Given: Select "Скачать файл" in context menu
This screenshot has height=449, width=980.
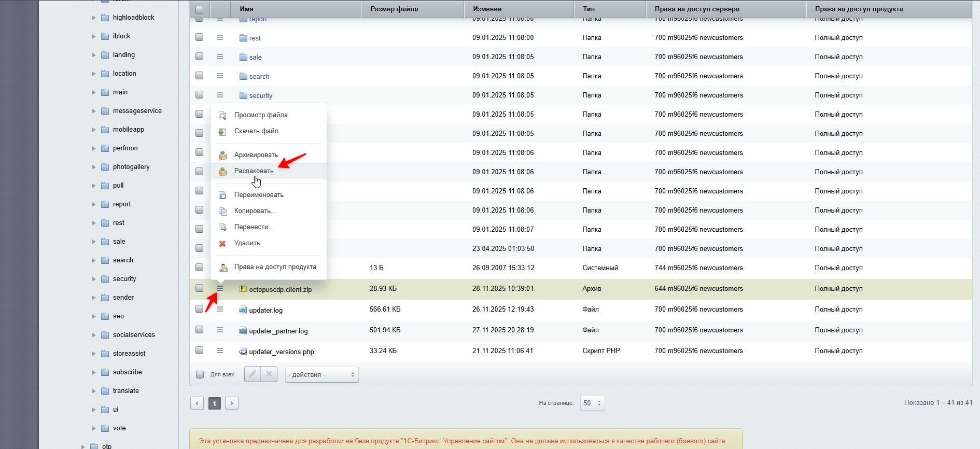Looking at the screenshot, I should pyautogui.click(x=256, y=131).
